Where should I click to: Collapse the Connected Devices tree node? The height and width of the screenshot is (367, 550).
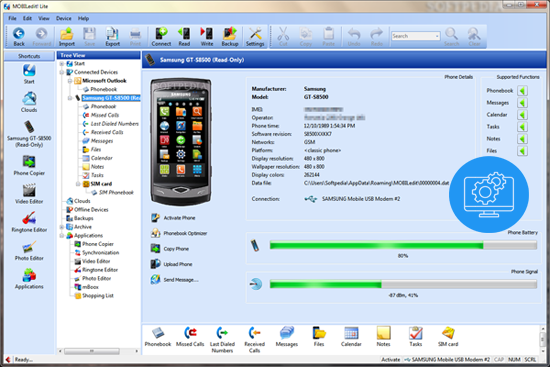62,72
